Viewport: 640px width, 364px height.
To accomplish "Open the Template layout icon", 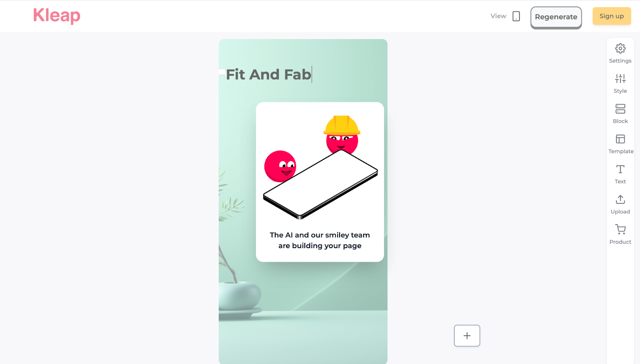I will (620, 139).
